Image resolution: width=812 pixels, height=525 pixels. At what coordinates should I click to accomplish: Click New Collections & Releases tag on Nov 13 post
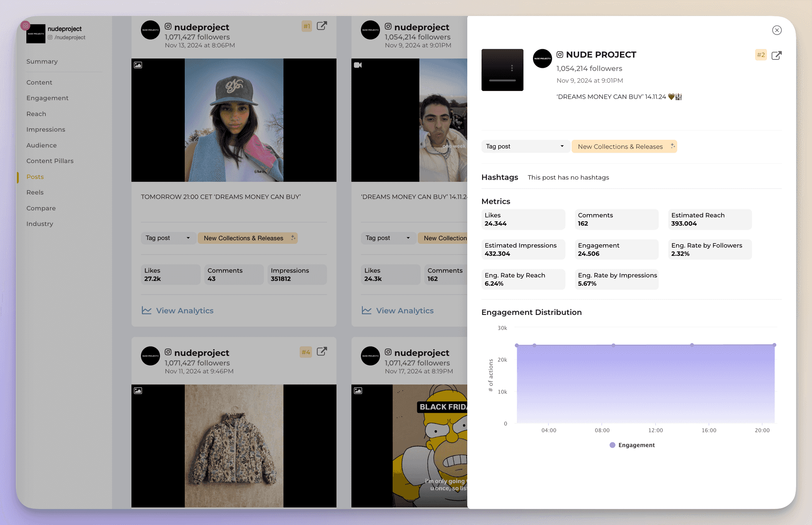click(x=247, y=238)
